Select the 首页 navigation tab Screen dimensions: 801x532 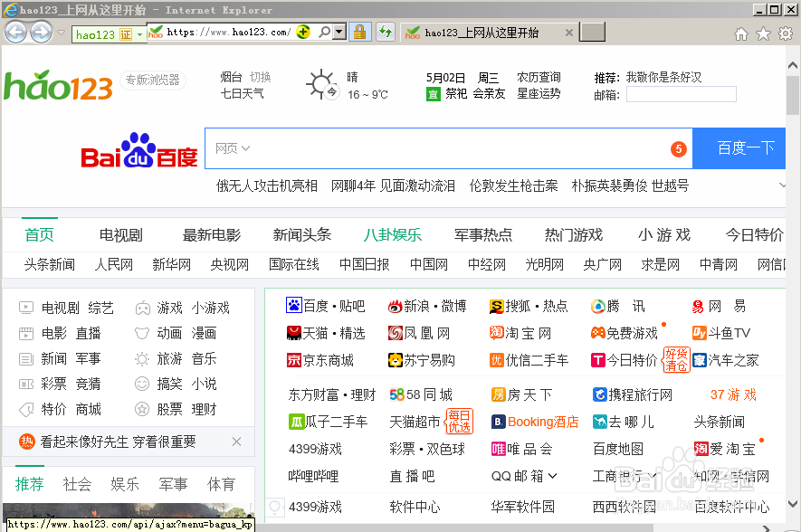click(39, 235)
